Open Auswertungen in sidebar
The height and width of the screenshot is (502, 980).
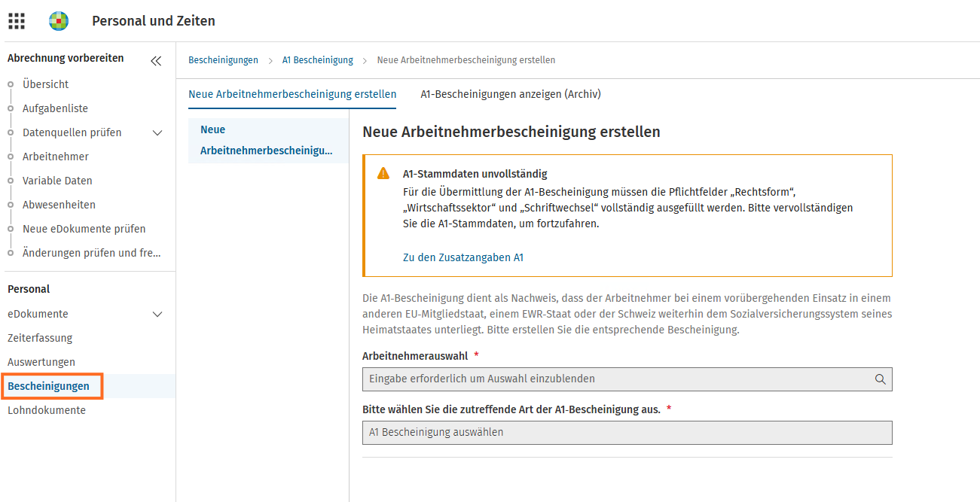point(41,362)
